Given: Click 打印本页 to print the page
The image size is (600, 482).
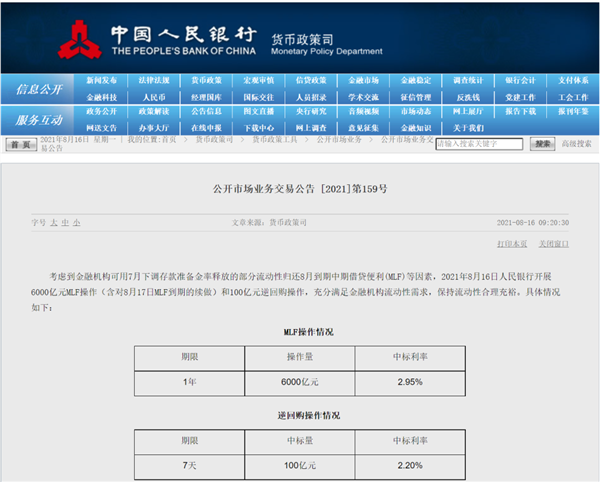Looking at the screenshot, I should [514, 243].
